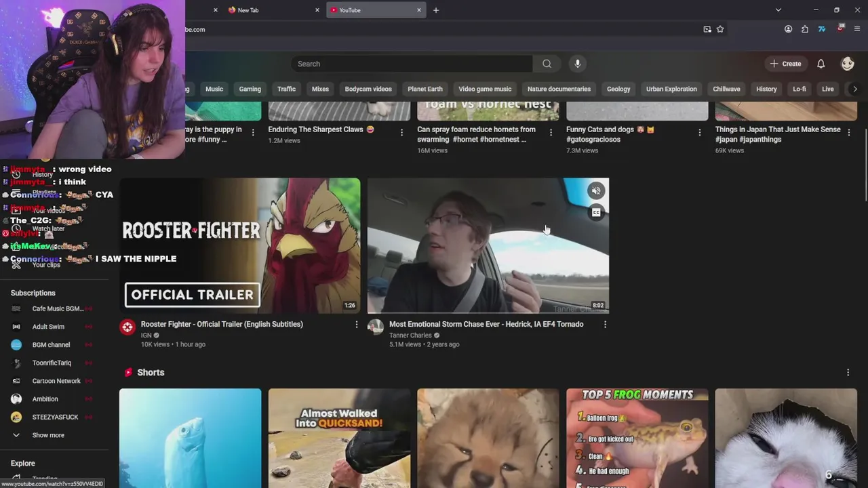The width and height of the screenshot is (868, 488).
Task: Click the Tanner Charles channel avatar
Action: 376,327
